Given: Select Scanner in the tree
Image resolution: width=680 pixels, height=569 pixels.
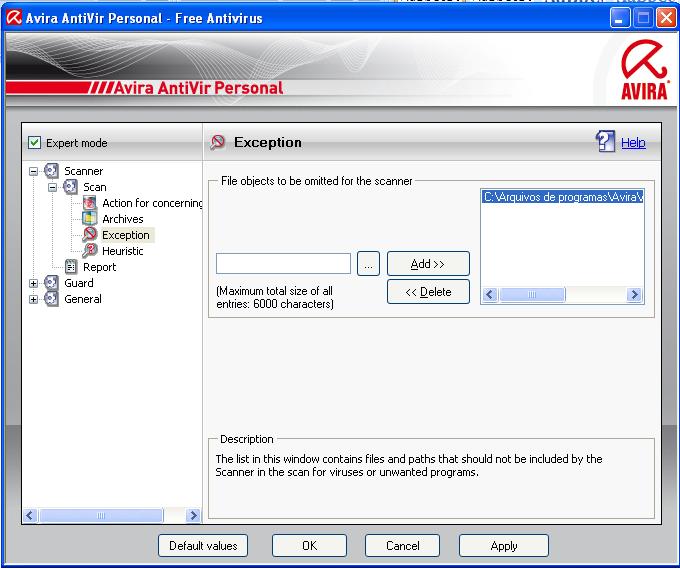Looking at the screenshot, I should pos(84,171).
